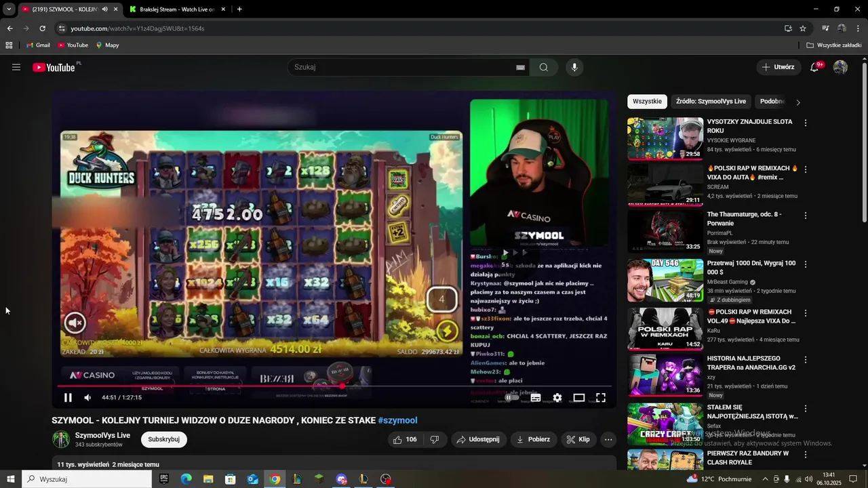Create a clip with Klip button

(x=578, y=439)
